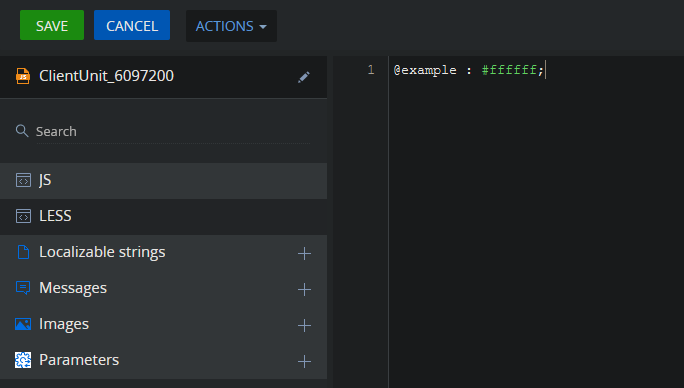Click the code window icon next to JS
The image size is (684, 388).
pyautogui.click(x=23, y=180)
